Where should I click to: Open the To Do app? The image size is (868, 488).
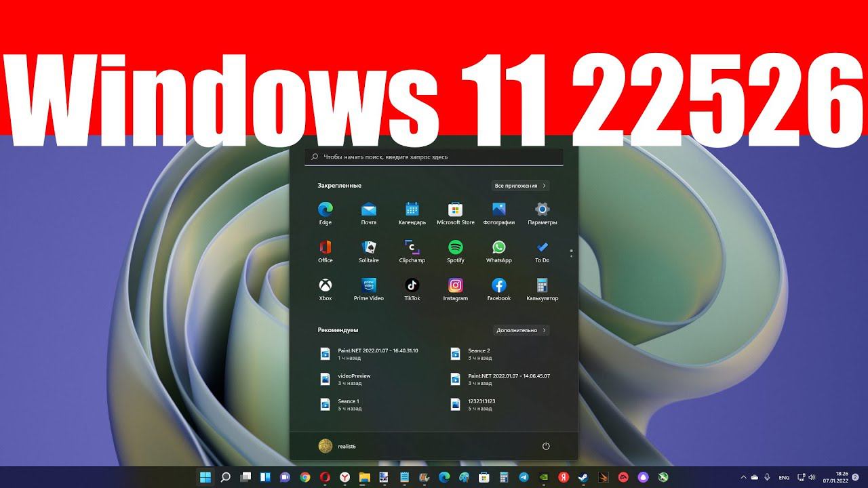(x=542, y=251)
